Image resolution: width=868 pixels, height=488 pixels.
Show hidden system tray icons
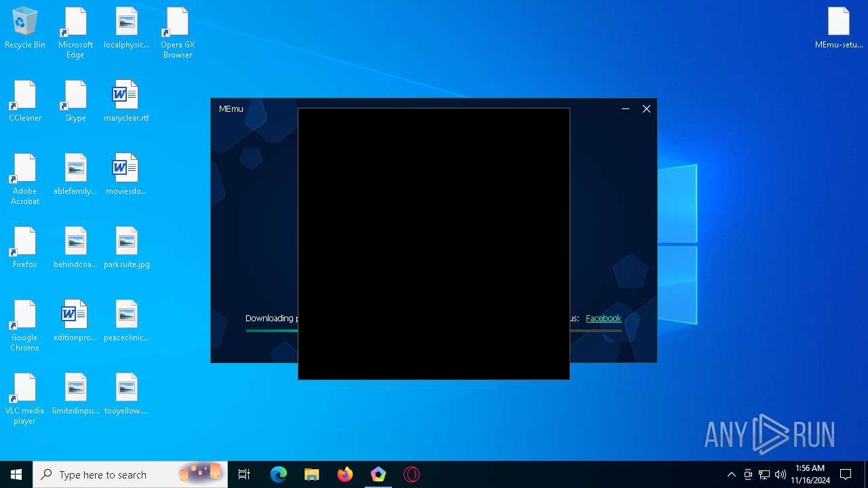tap(731, 474)
